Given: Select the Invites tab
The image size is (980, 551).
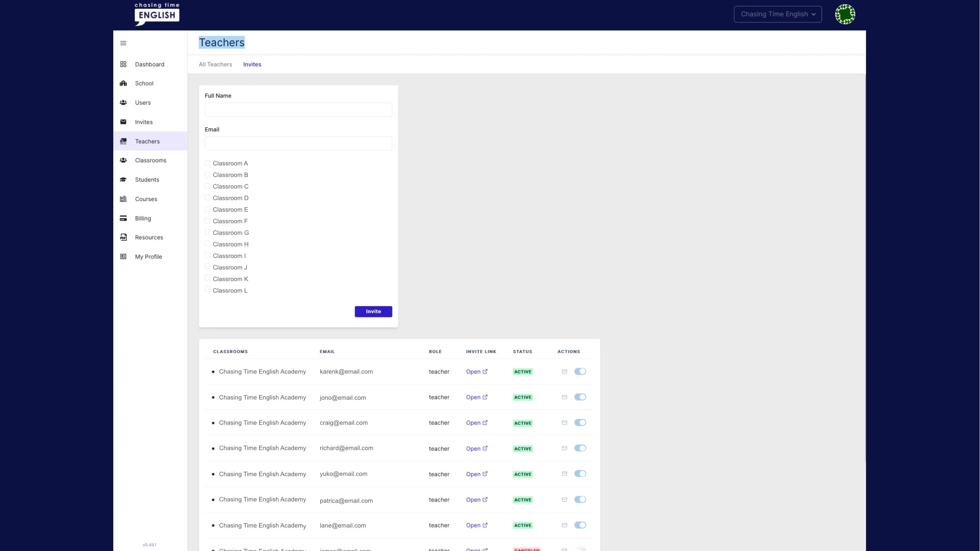Looking at the screenshot, I should tap(252, 64).
